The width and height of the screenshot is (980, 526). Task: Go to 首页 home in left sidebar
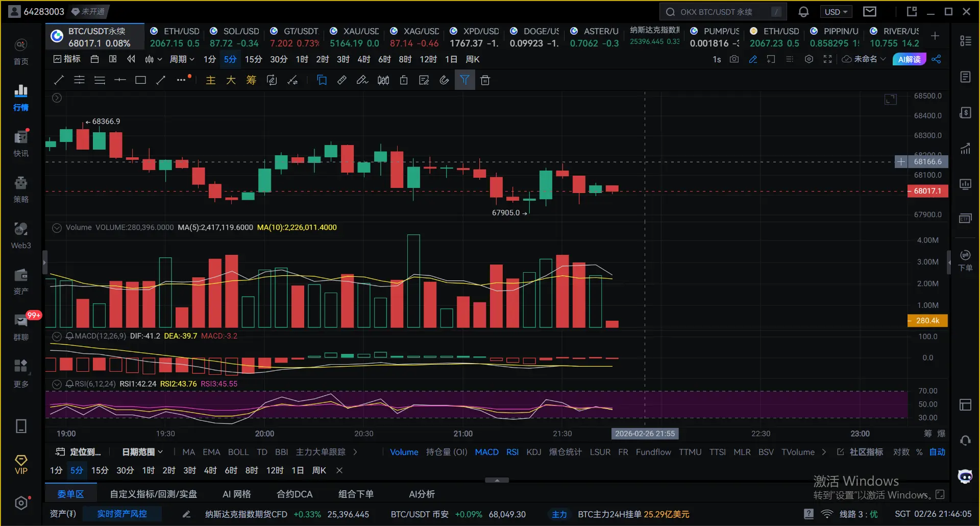(21, 52)
